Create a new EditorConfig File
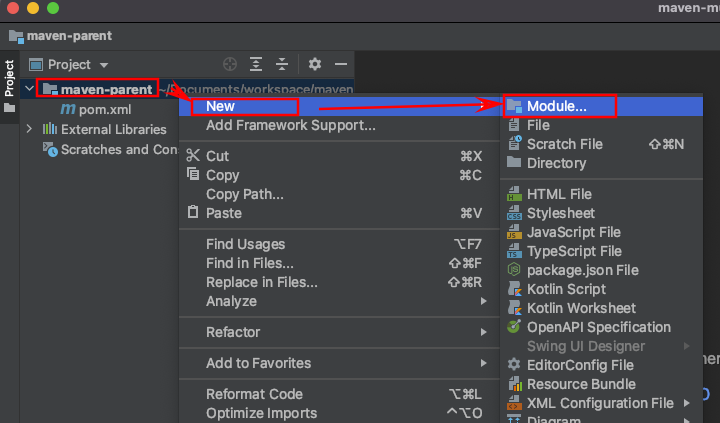 tap(602, 365)
